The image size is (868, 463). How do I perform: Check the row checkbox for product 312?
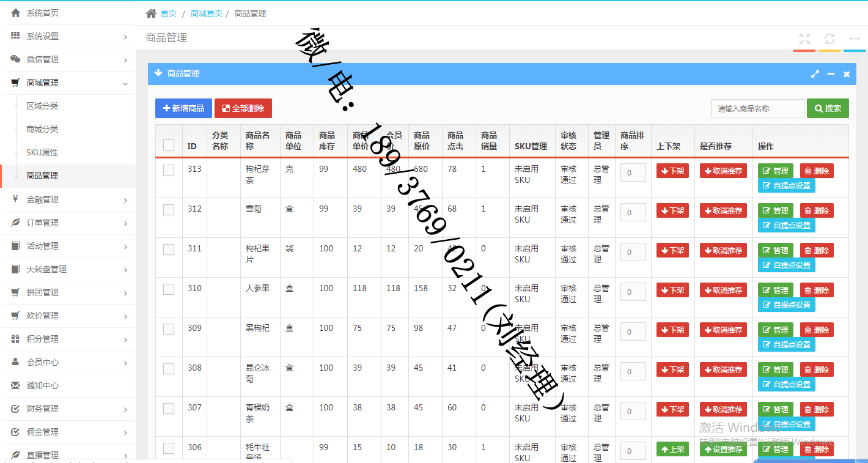click(169, 210)
